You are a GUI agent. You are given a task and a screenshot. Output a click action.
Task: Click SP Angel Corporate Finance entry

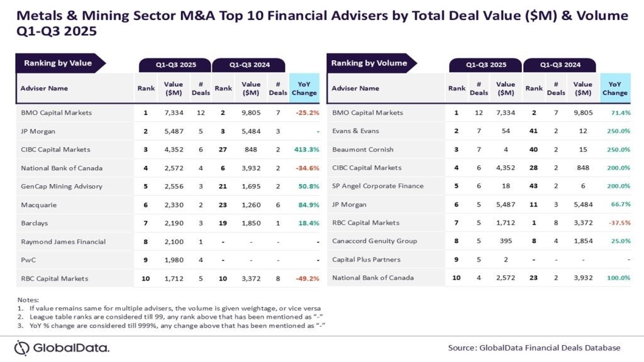coord(377,186)
